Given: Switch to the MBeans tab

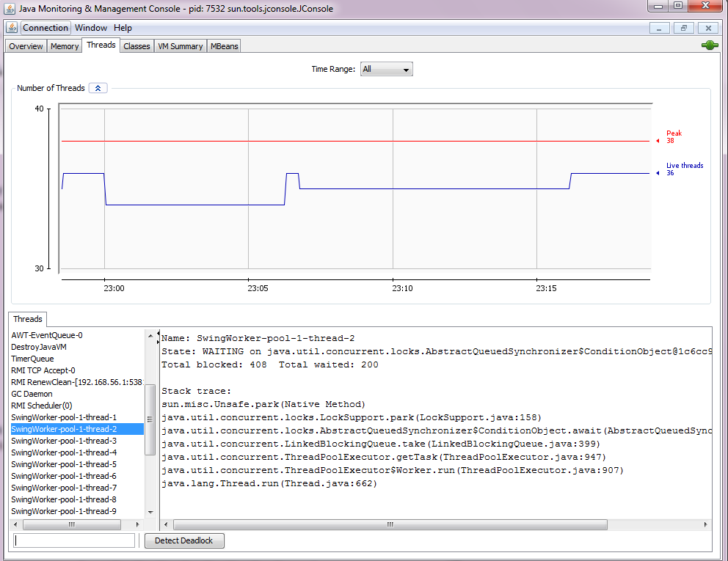Looking at the screenshot, I should click(224, 45).
